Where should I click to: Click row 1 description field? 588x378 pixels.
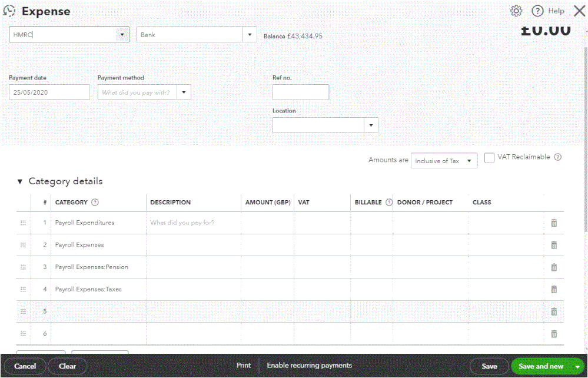[x=194, y=223]
